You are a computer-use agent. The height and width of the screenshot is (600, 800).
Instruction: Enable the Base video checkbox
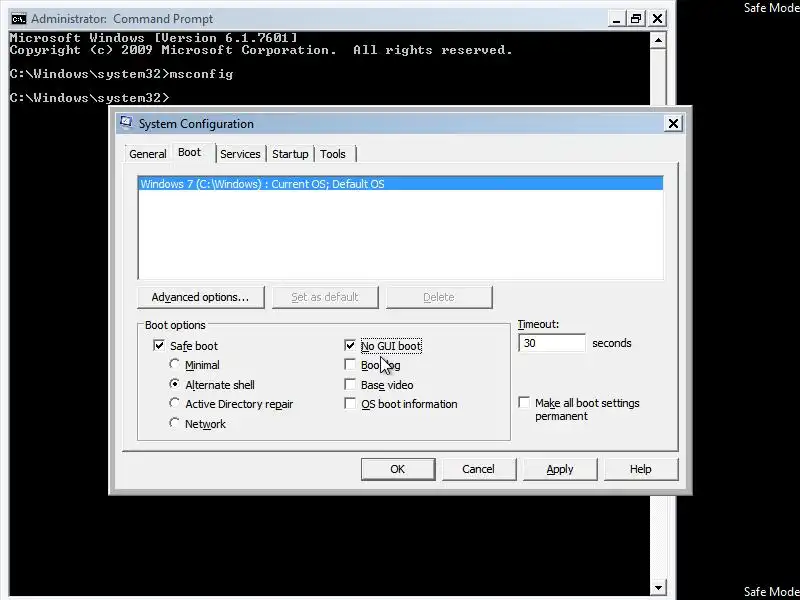pos(350,384)
